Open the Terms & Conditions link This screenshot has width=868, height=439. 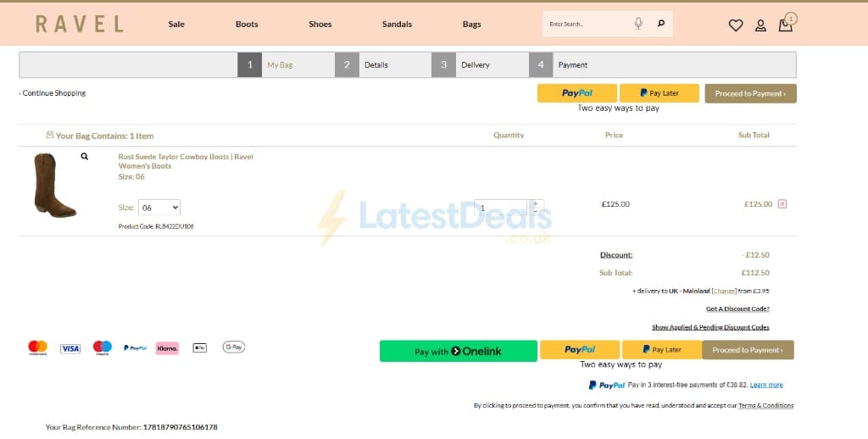coord(765,405)
